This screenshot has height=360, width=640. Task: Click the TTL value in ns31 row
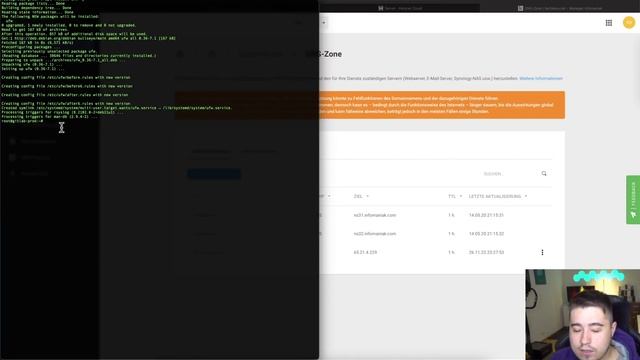[451, 215]
